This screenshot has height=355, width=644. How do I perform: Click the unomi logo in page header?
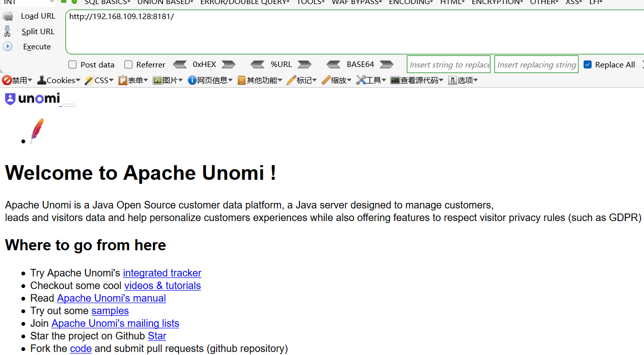tap(32, 99)
